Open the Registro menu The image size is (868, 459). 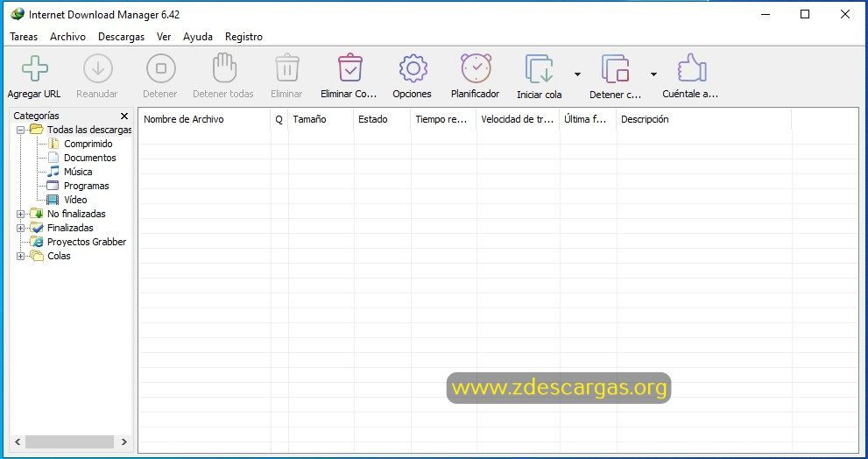tap(243, 37)
